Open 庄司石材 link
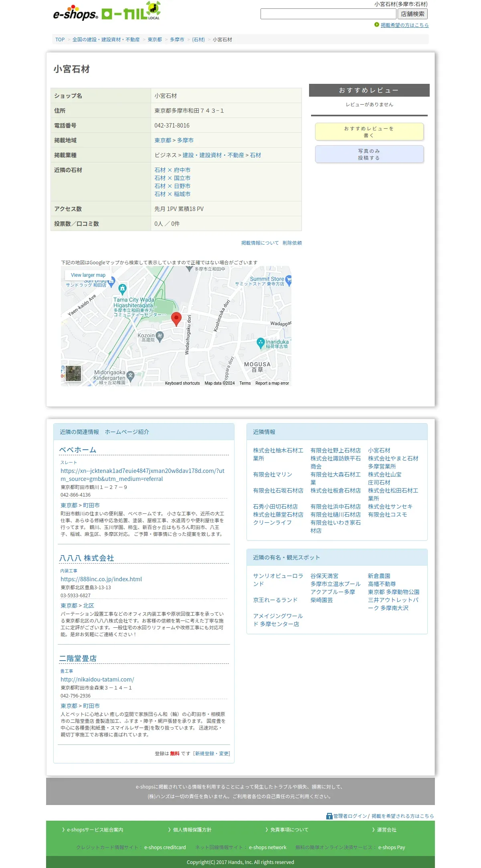 click(x=379, y=483)
